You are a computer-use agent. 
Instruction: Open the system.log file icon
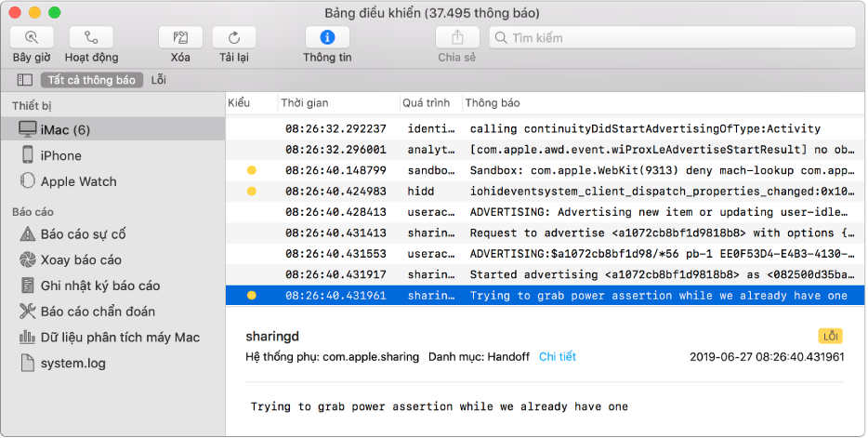(27, 362)
